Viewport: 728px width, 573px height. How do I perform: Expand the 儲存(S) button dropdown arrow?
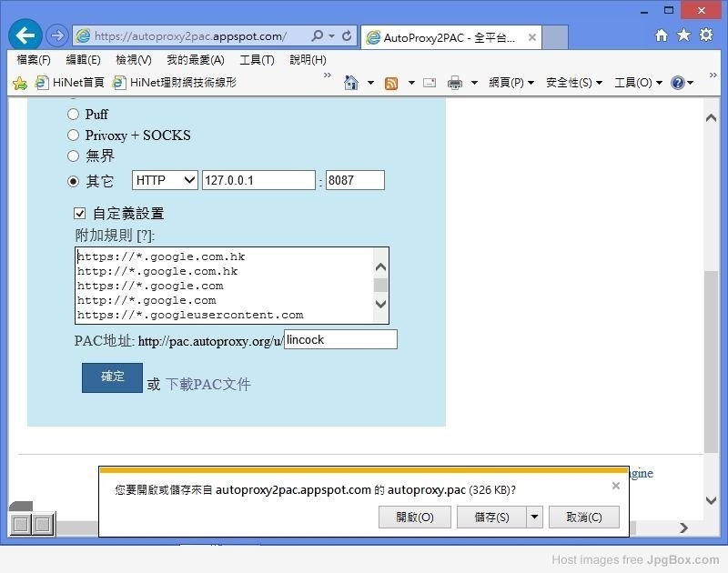click(x=535, y=517)
